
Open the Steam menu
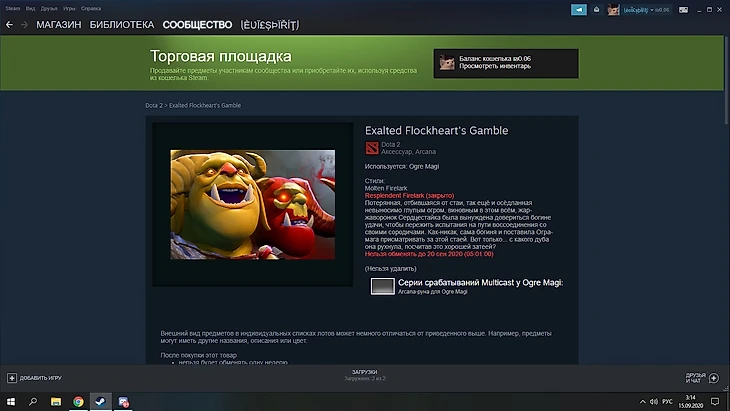pyautogui.click(x=13, y=8)
